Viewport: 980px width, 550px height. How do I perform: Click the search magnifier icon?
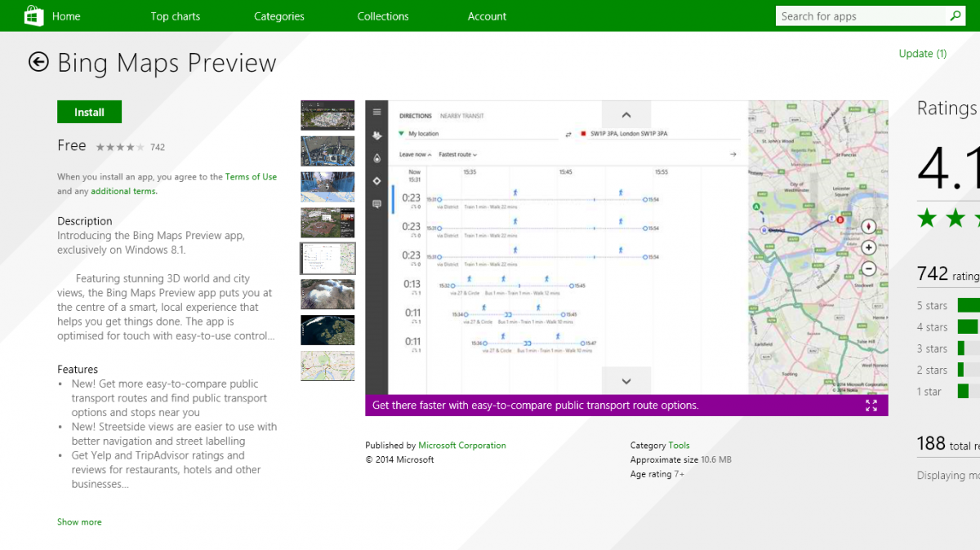click(x=955, y=16)
